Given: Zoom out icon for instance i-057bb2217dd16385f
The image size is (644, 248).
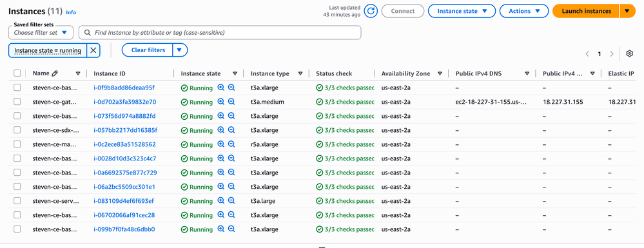Looking at the screenshot, I should [231, 130].
